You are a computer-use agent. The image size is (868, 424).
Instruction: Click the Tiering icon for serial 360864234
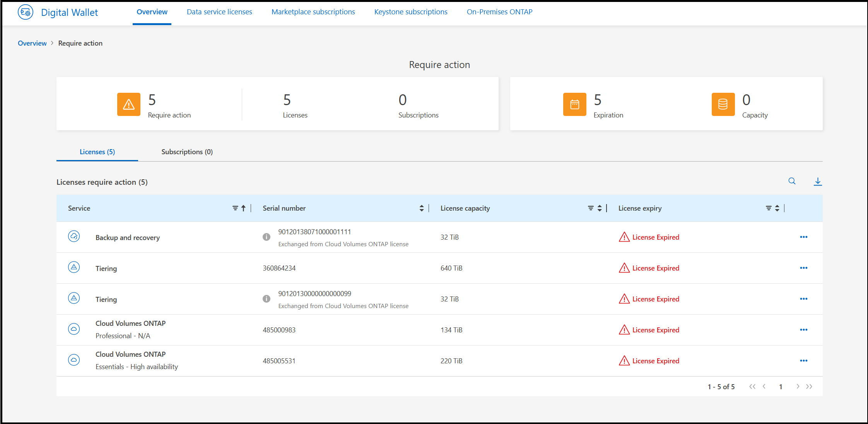pos(74,267)
